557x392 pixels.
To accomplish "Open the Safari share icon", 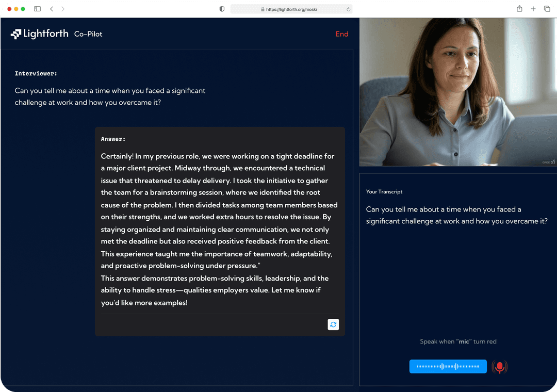I will 519,9.
